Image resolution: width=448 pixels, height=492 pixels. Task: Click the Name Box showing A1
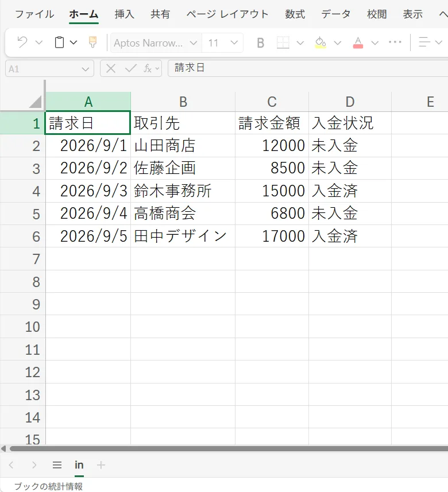[49, 68]
